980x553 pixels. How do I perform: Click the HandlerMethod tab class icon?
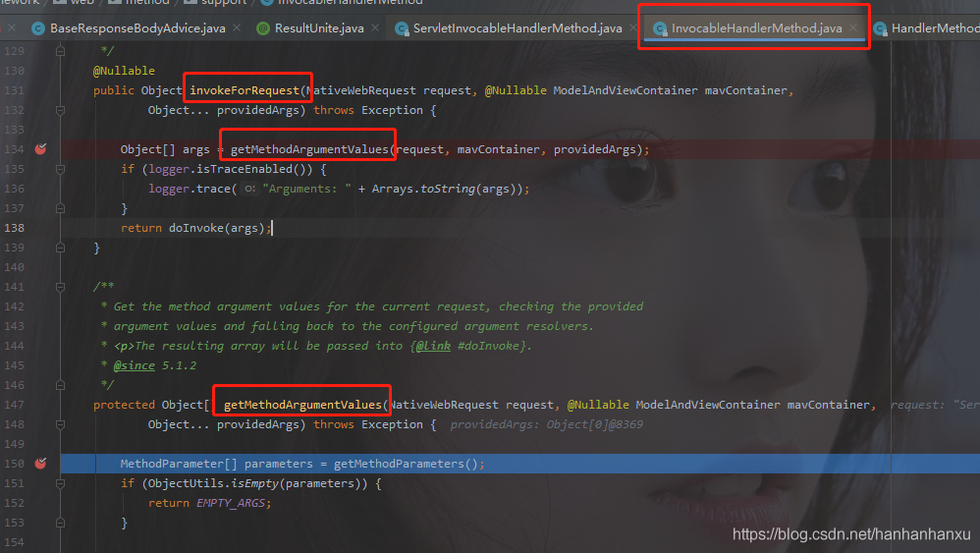[x=879, y=28]
